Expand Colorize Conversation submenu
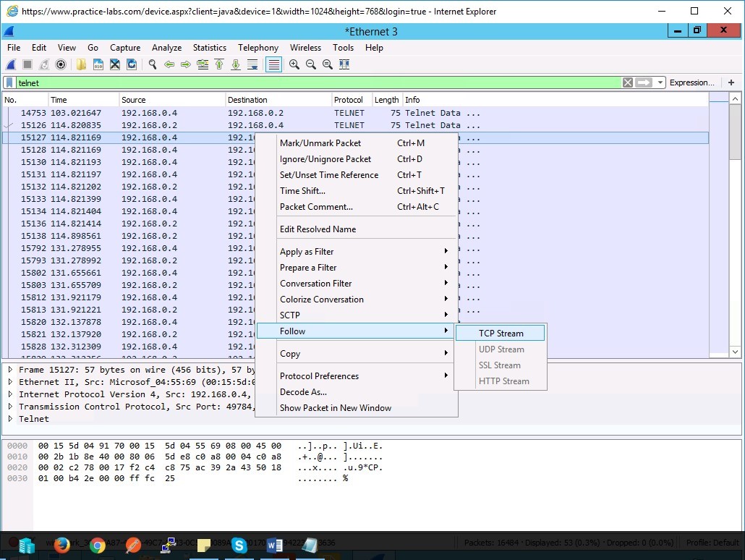 pos(357,300)
